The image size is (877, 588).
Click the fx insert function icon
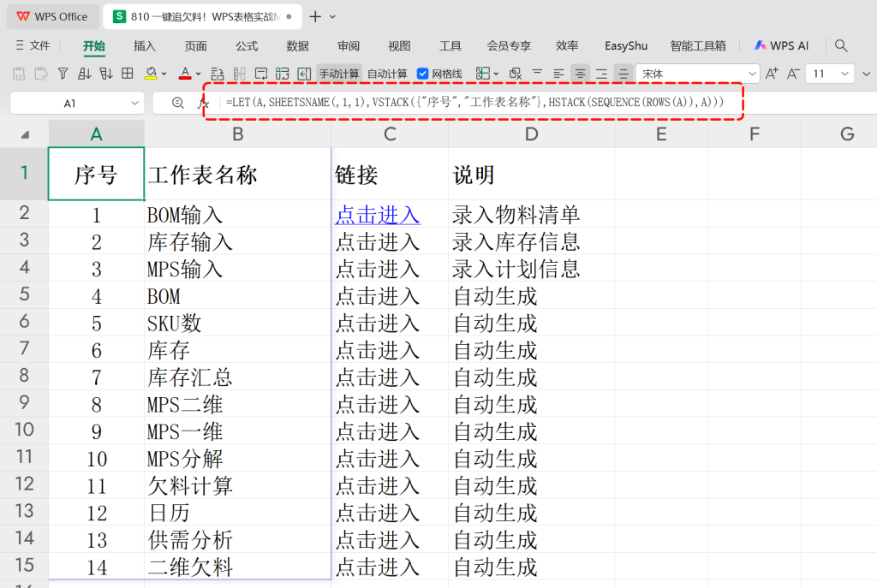coord(202,103)
